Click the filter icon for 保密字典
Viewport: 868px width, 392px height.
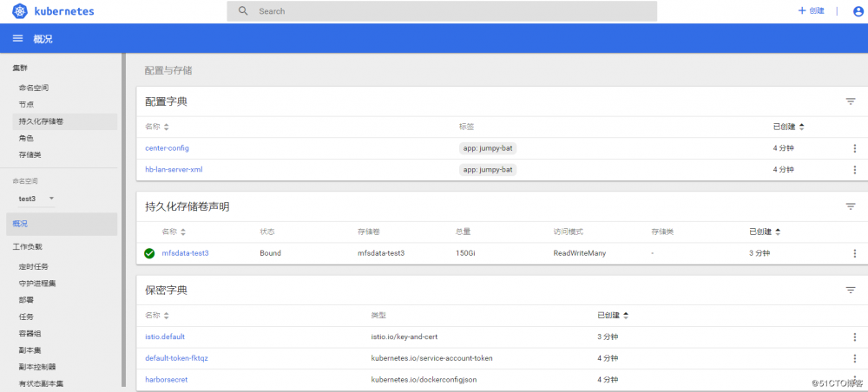coord(851,291)
